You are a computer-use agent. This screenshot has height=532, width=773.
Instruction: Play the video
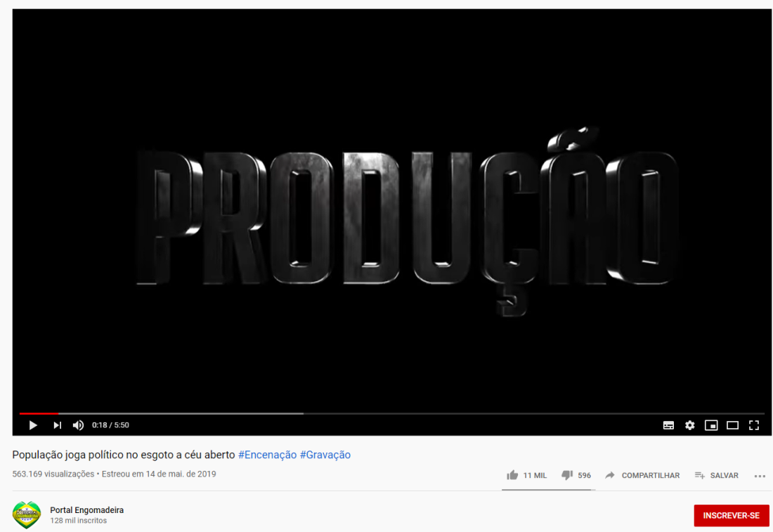33,425
